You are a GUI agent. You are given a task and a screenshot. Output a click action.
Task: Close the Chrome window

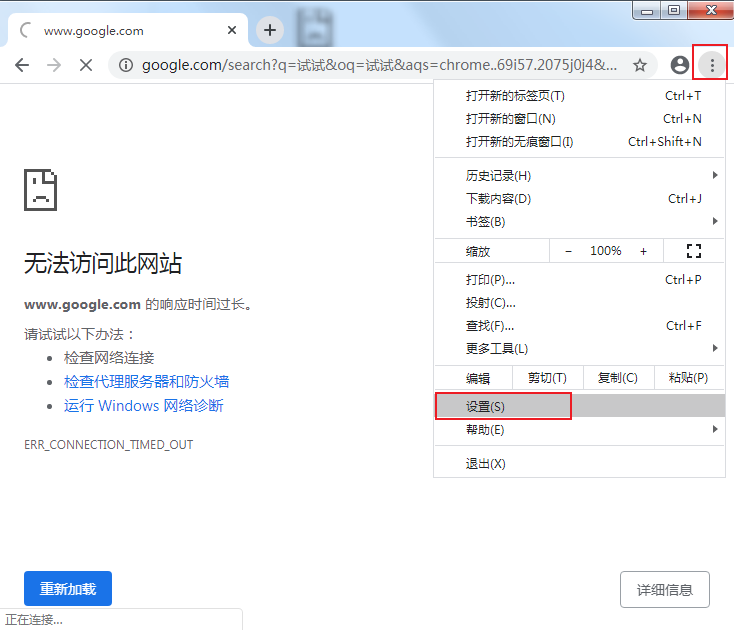coord(711,10)
